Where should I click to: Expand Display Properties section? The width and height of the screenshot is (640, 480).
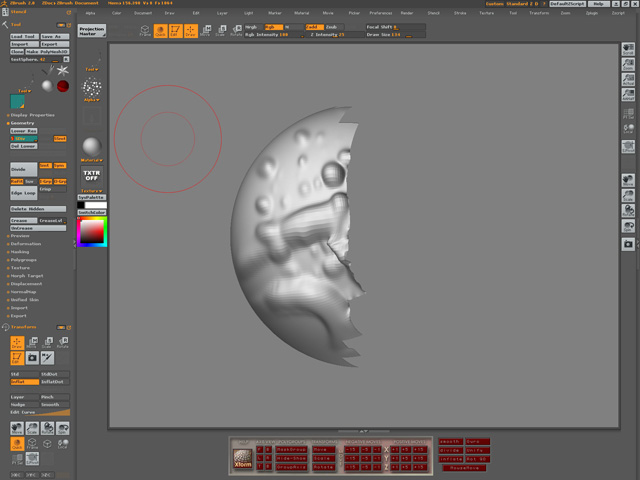pyautogui.click(x=32, y=115)
